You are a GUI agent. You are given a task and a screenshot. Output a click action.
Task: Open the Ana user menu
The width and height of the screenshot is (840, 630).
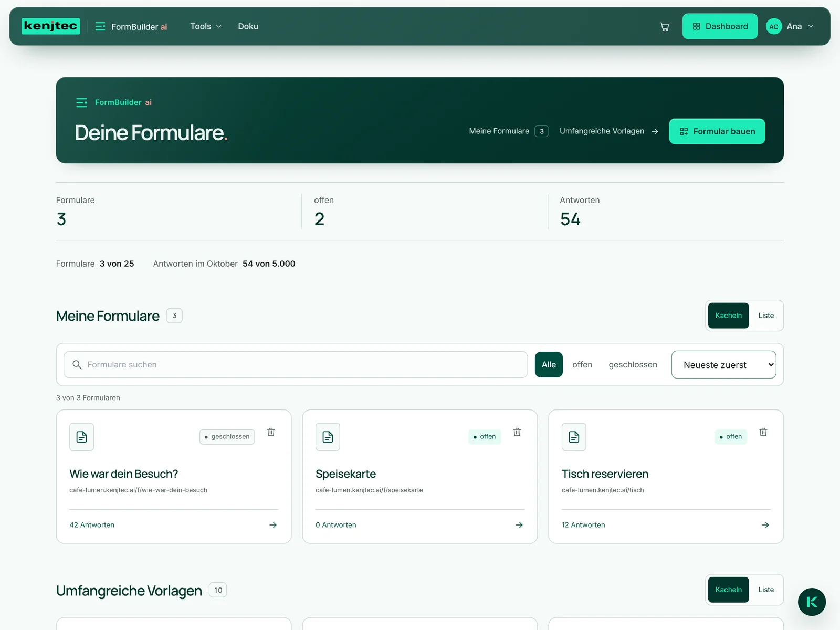pos(790,26)
